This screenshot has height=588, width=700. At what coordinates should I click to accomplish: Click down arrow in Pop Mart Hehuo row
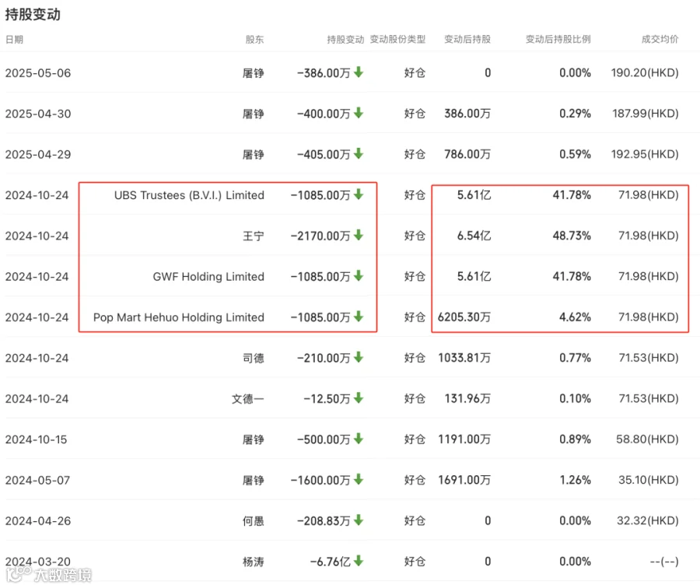click(x=359, y=317)
